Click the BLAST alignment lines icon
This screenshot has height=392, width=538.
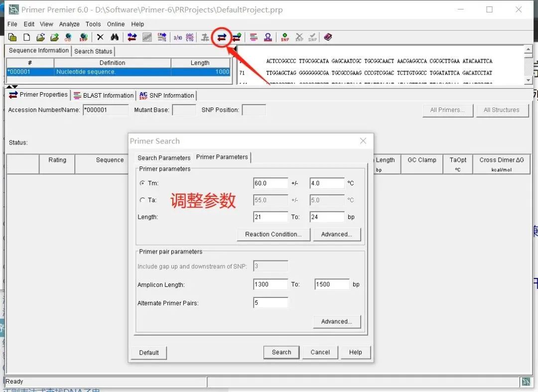point(254,37)
